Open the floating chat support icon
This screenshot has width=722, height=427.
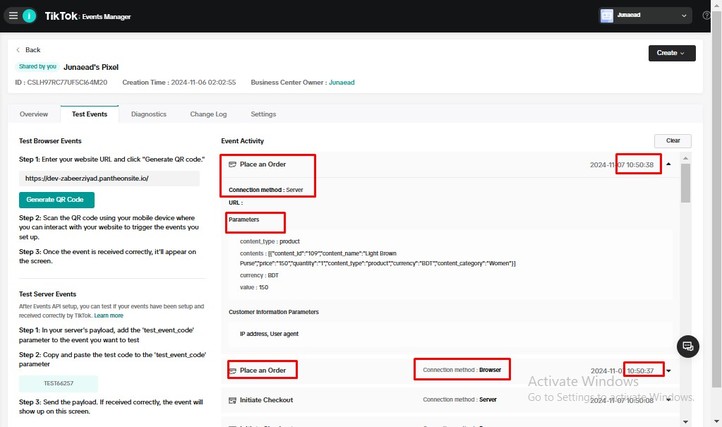(687, 346)
